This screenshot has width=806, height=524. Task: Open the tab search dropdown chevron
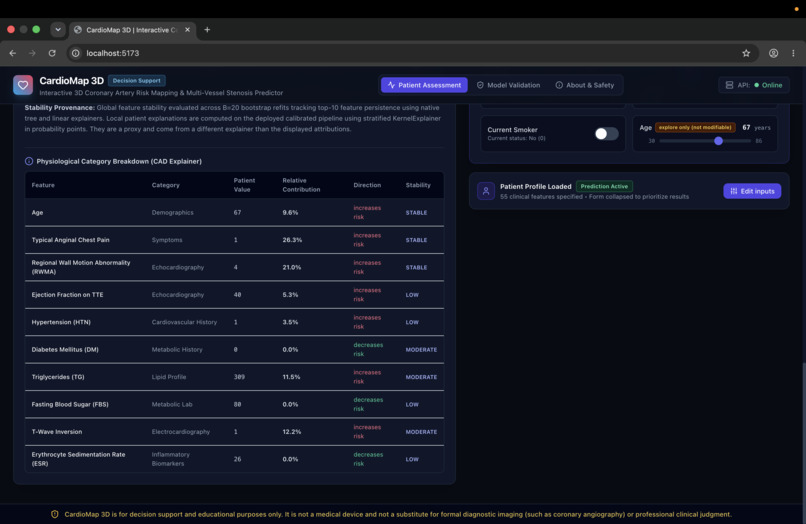point(58,29)
